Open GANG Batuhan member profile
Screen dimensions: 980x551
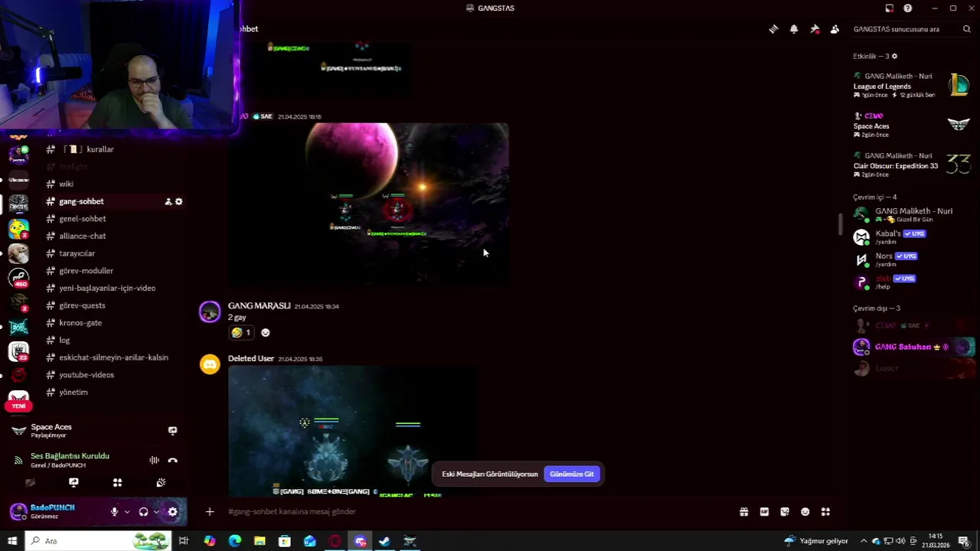coord(913,347)
